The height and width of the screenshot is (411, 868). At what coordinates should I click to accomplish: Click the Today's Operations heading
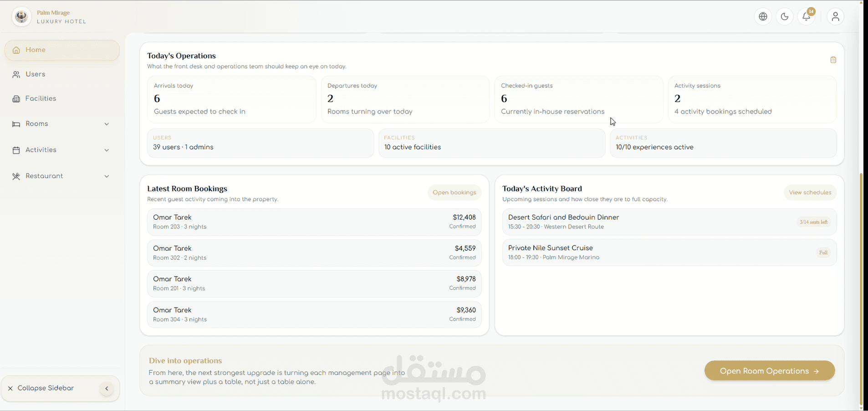click(181, 56)
